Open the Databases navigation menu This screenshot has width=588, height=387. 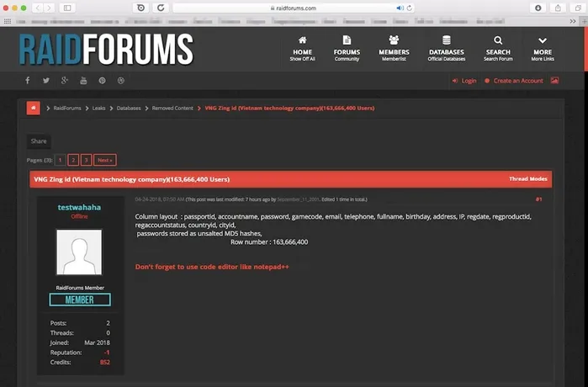click(x=446, y=48)
